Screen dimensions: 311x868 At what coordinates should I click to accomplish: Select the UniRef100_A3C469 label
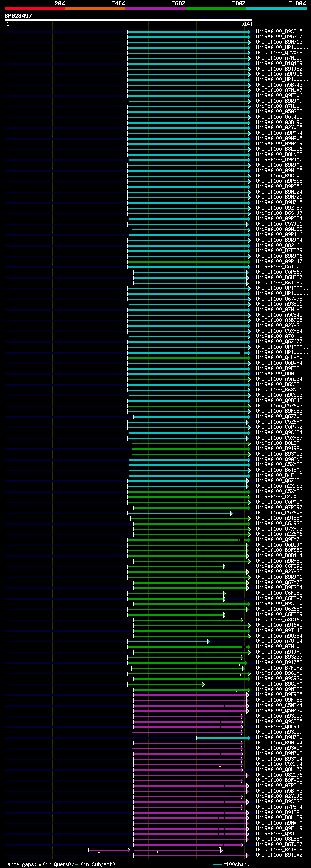coord(279,620)
